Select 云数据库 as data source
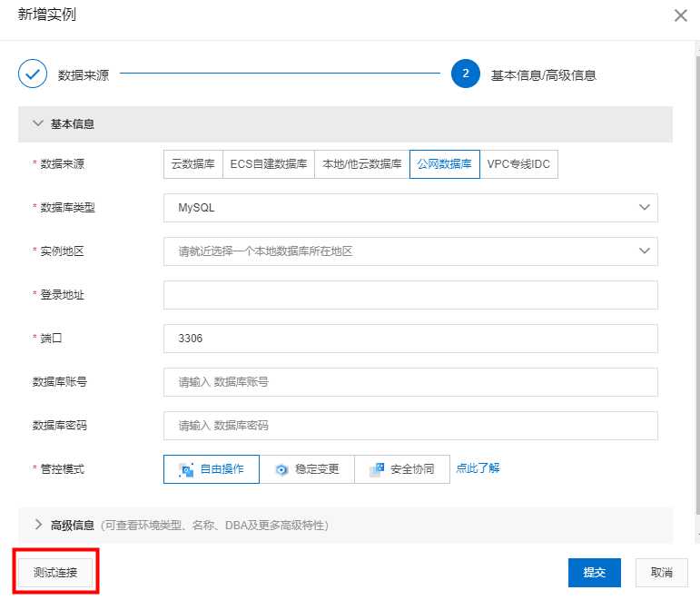700x600 pixels. tap(192, 164)
